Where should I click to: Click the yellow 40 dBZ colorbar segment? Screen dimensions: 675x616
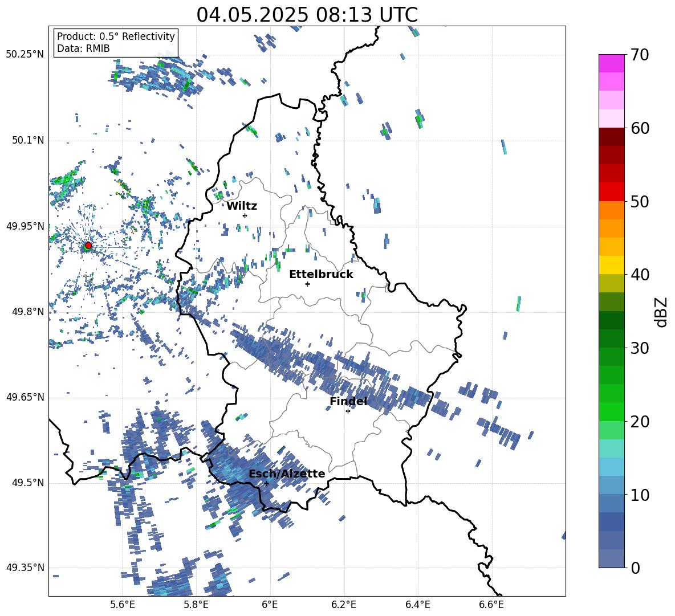click(x=611, y=265)
